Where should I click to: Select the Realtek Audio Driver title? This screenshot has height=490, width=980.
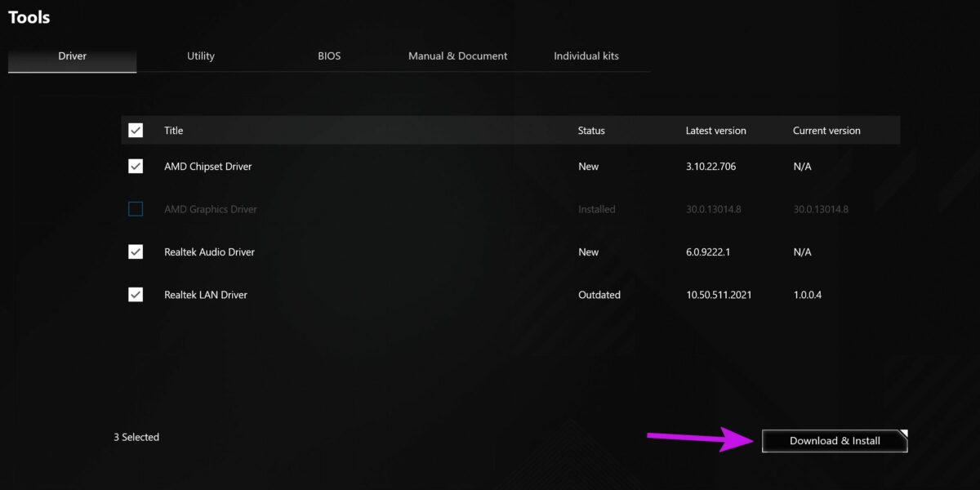(x=209, y=252)
